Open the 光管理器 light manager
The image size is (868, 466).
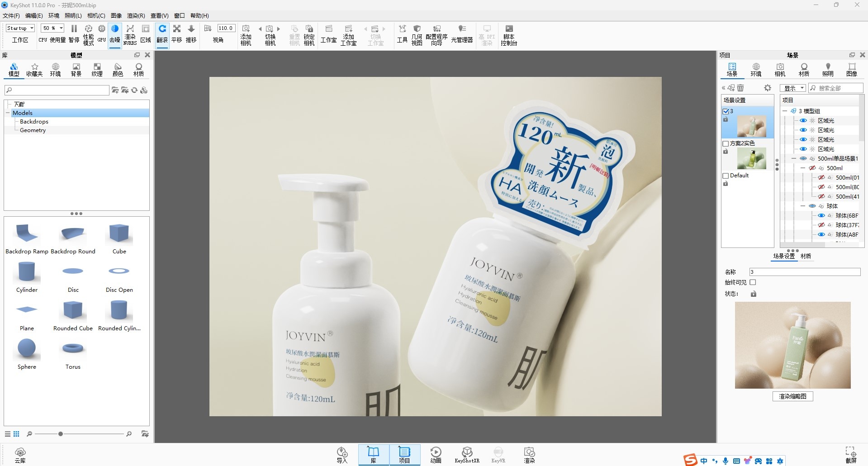(x=462, y=34)
